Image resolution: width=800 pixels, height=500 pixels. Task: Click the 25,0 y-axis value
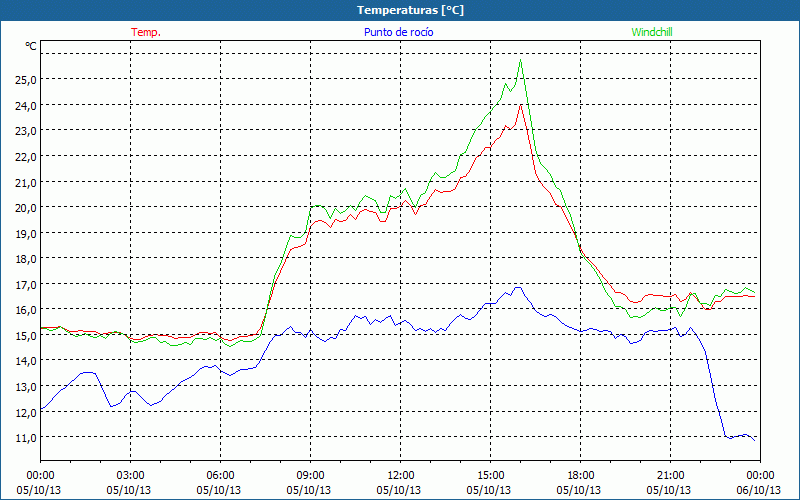pos(26,80)
